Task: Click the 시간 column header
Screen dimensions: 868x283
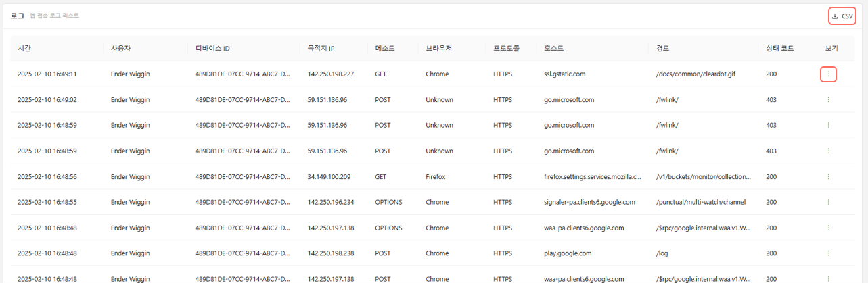Action: coord(24,49)
